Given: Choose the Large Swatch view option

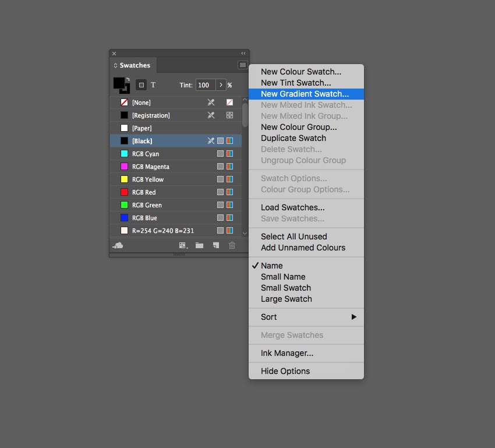Looking at the screenshot, I should [x=287, y=299].
